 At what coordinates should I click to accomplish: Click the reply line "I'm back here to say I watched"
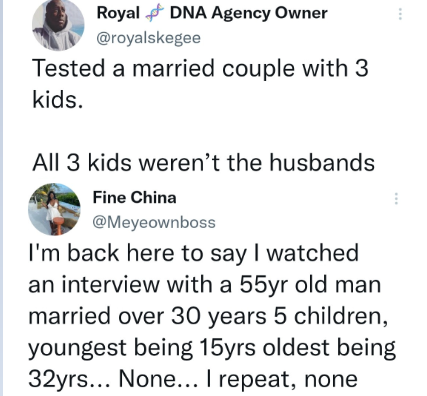[193, 253]
